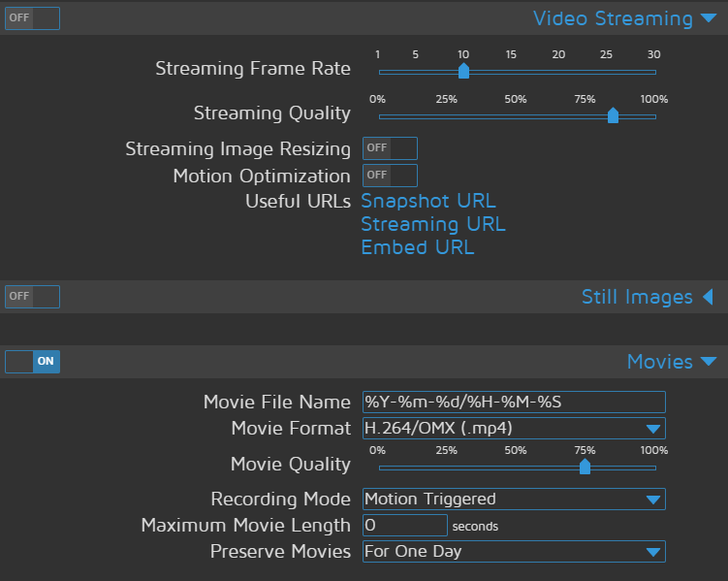728x581 pixels.
Task: Expand the Still Images section arrow
Action: (x=708, y=297)
